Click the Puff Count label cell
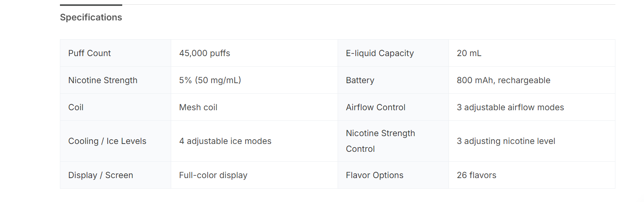This screenshot has height=202, width=644. coord(89,53)
